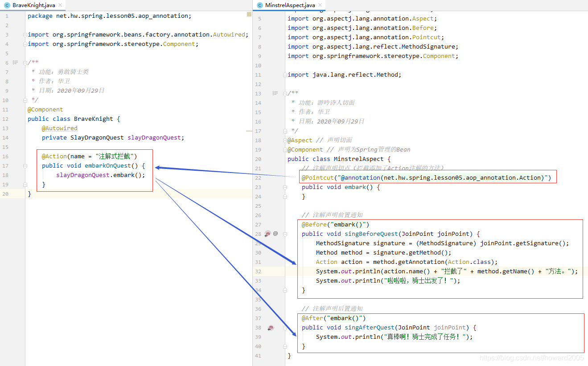Click line number 12 in BraveKnight gutter
Screen dimensions: 588x366
(5, 119)
